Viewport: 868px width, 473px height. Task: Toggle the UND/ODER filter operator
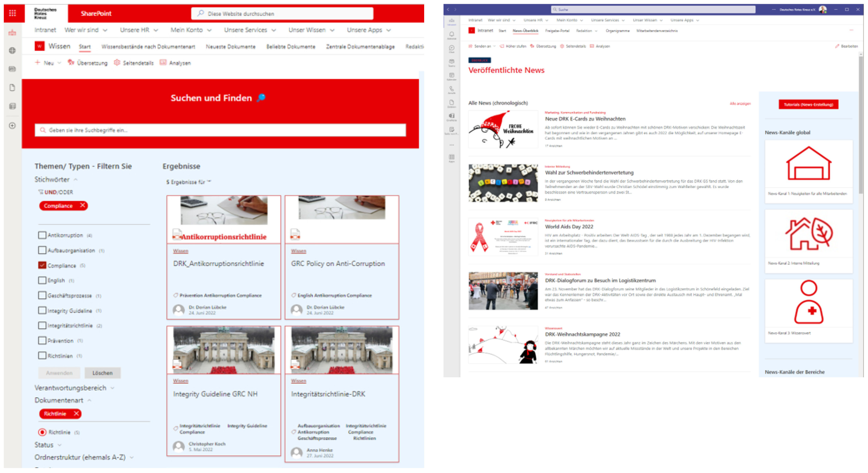56,192
